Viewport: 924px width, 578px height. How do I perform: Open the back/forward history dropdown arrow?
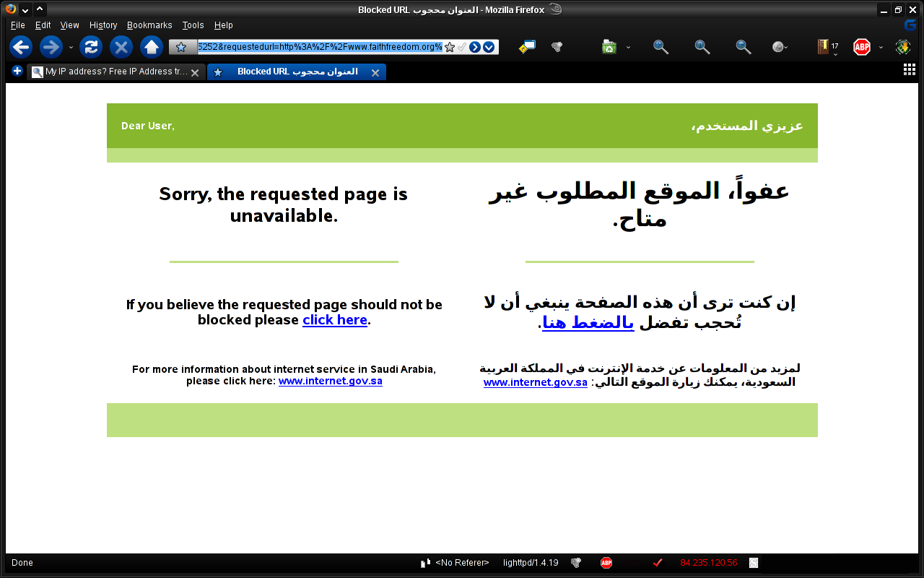[71, 48]
